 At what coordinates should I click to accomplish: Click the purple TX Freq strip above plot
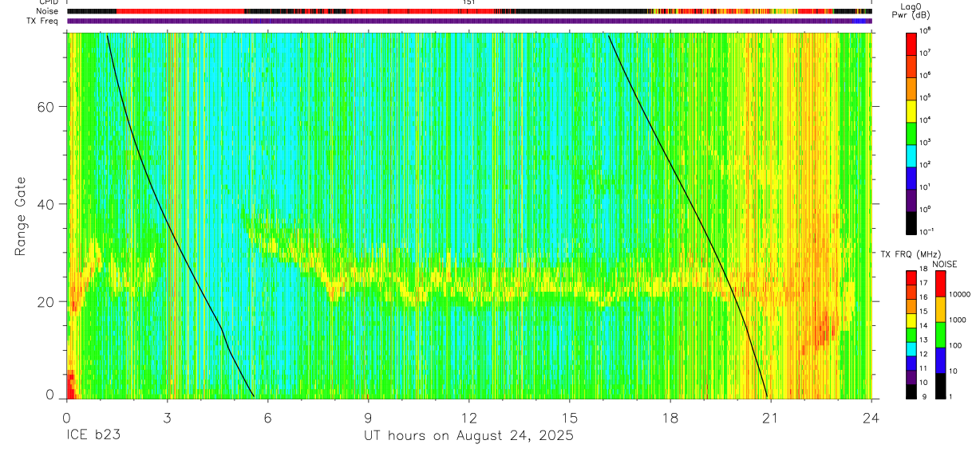469,22
